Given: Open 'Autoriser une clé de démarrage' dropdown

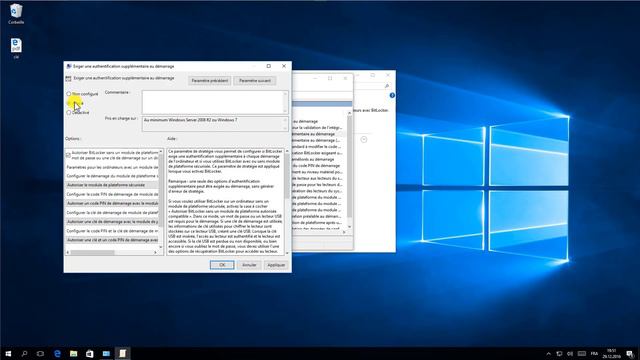Looking at the screenshot, I should tap(112, 222).
